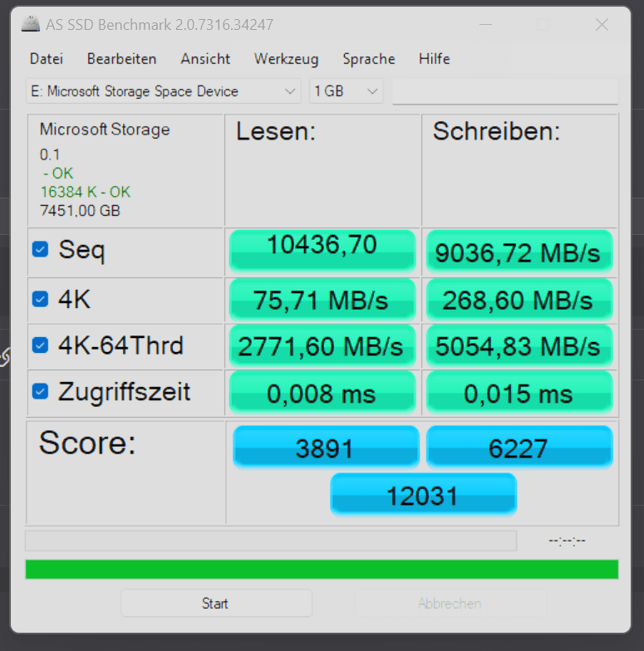Toggle the Zugriffszeit checkbox
Image resolution: width=644 pixels, height=651 pixels.
pyautogui.click(x=40, y=391)
